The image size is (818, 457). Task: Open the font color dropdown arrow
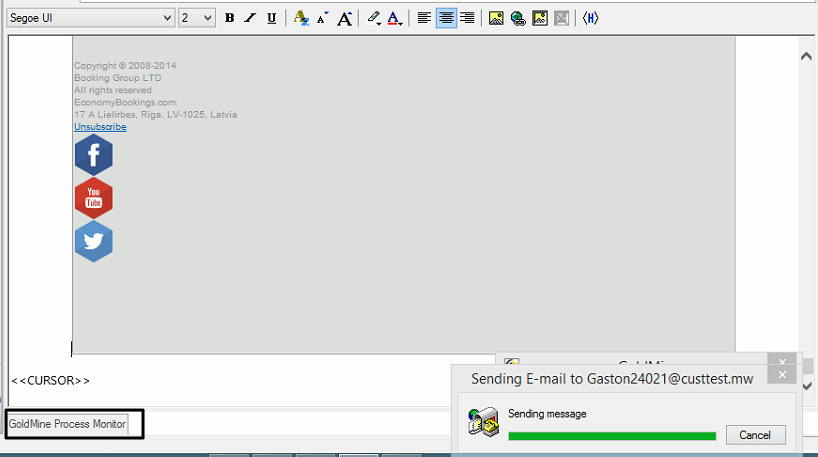(x=402, y=20)
